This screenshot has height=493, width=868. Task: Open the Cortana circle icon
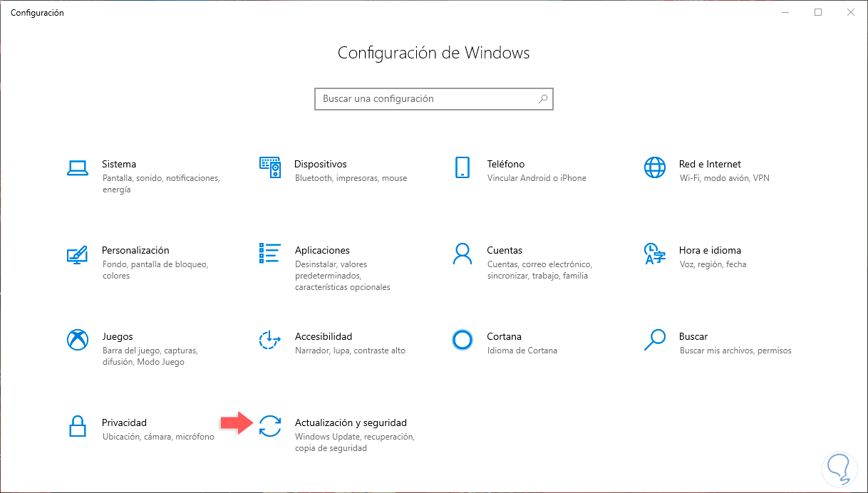pos(463,340)
